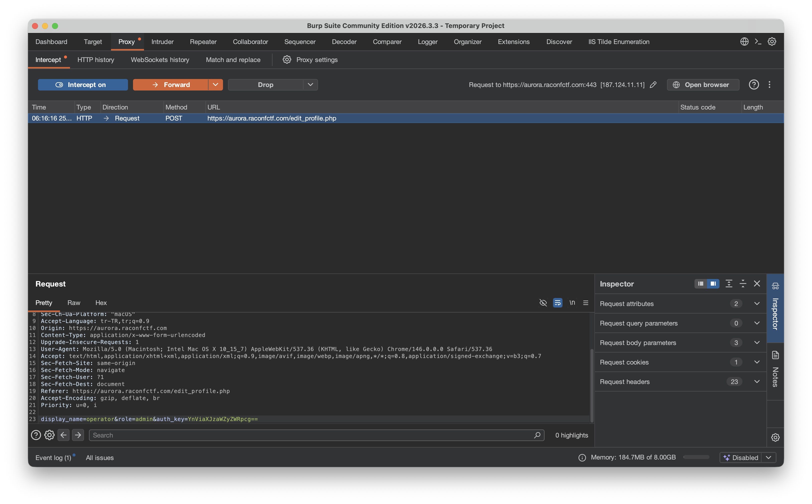Open the AI Disabled dropdown arrow

[769, 458]
